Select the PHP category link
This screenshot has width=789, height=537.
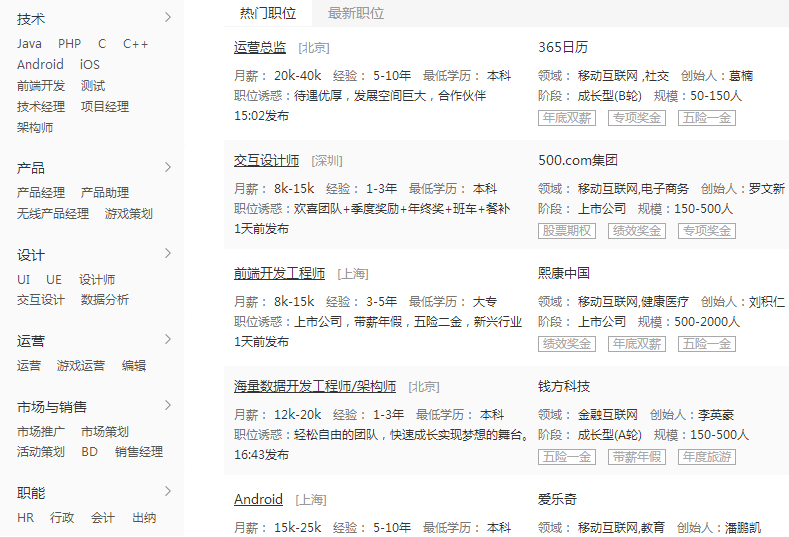click(x=69, y=44)
